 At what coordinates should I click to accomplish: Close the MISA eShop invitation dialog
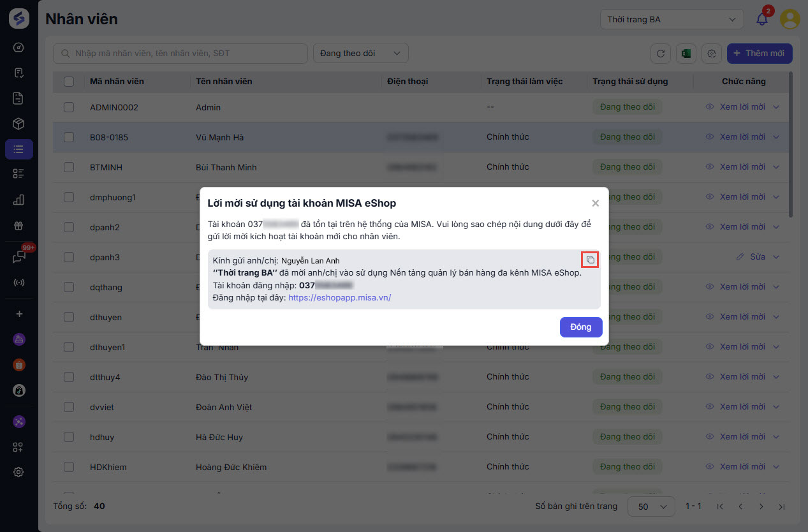tap(595, 203)
